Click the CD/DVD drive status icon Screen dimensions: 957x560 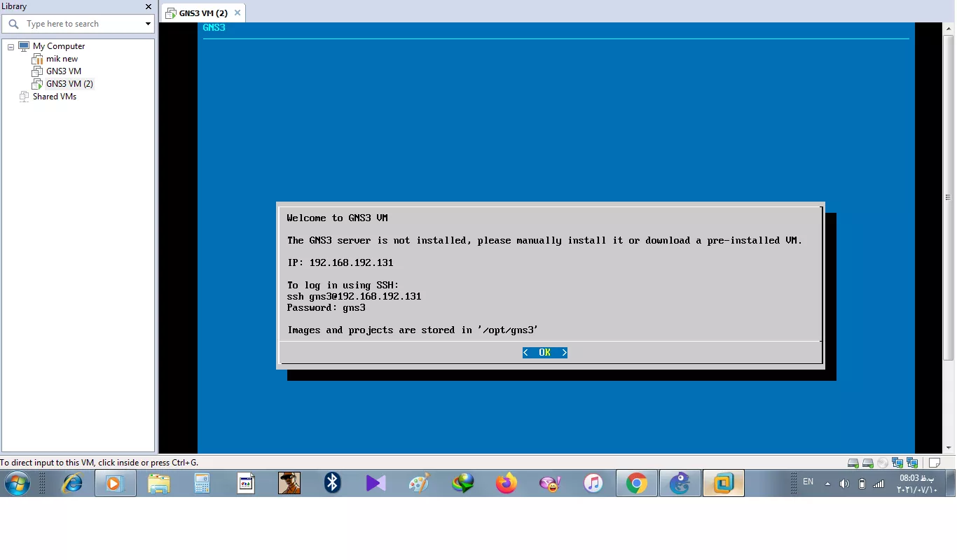pos(883,463)
